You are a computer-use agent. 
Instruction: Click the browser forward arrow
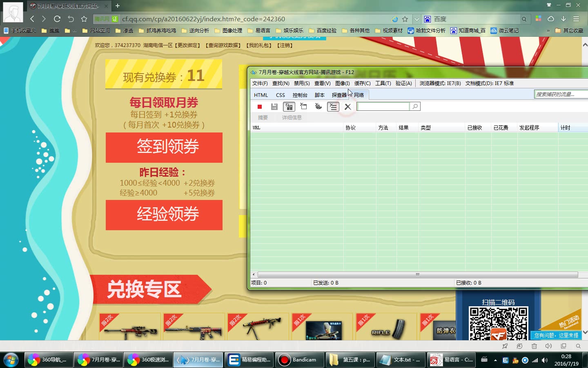(x=44, y=19)
